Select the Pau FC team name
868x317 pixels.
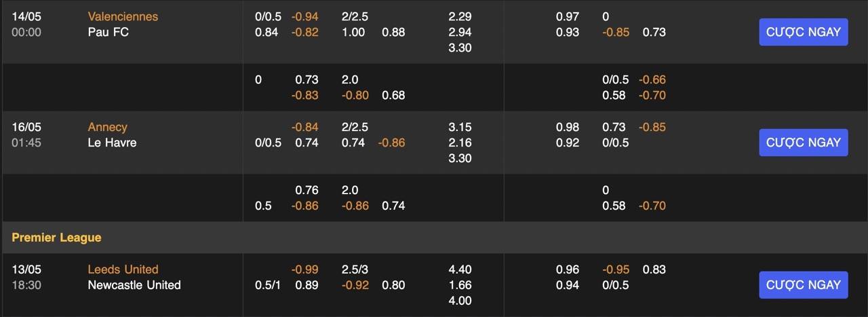[x=108, y=32]
